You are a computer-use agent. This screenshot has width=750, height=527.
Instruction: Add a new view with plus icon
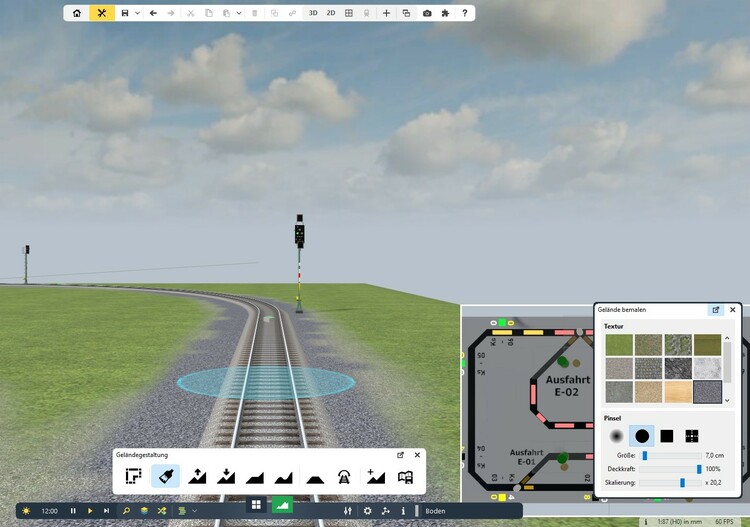pyautogui.click(x=386, y=13)
